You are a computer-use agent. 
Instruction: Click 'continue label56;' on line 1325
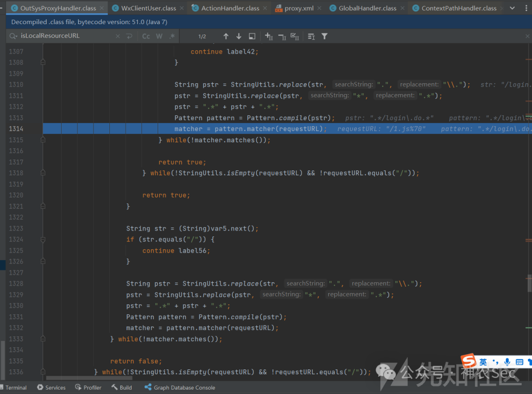click(x=176, y=251)
